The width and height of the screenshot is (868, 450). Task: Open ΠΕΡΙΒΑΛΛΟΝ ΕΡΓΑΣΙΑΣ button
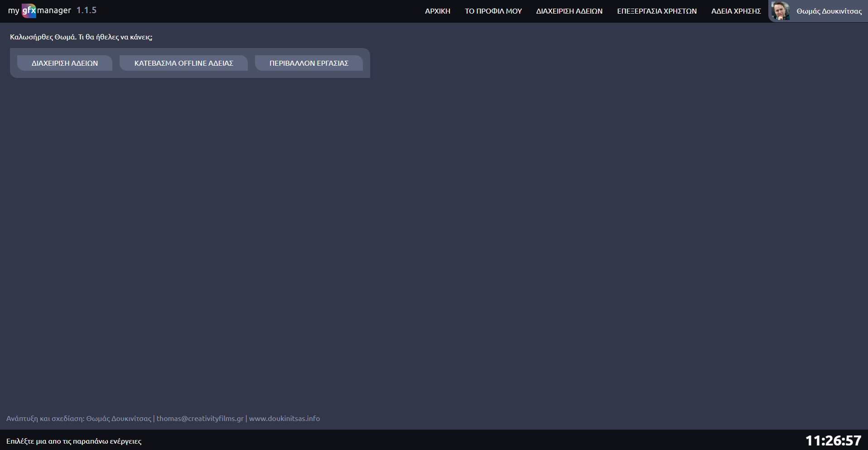[x=309, y=63]
